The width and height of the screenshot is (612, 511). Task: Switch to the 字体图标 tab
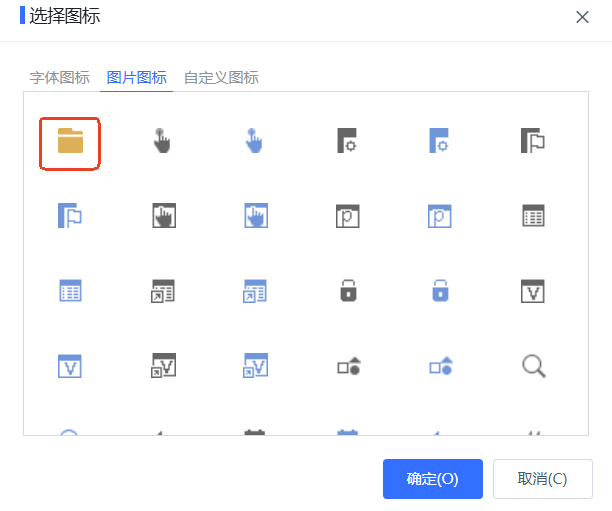click(60, 78)
